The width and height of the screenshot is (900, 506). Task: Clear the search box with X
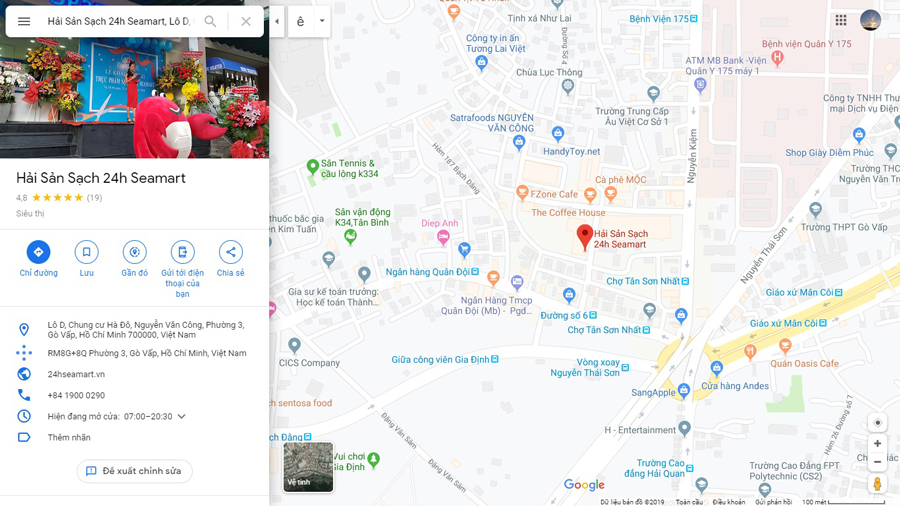[x=246, y=21]
